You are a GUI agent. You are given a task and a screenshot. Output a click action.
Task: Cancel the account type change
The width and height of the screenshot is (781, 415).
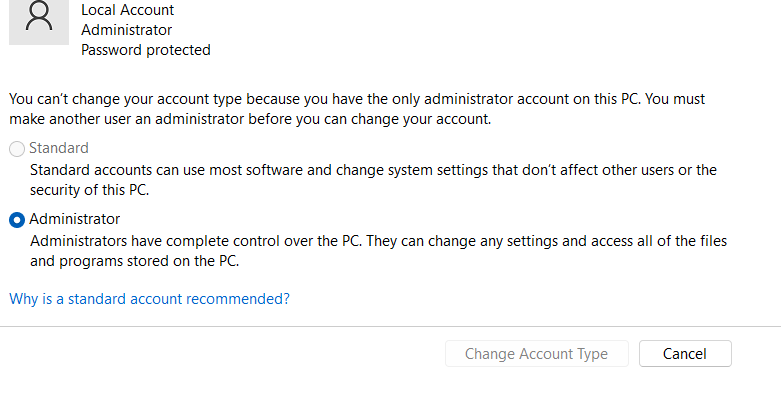click(685, 354)
